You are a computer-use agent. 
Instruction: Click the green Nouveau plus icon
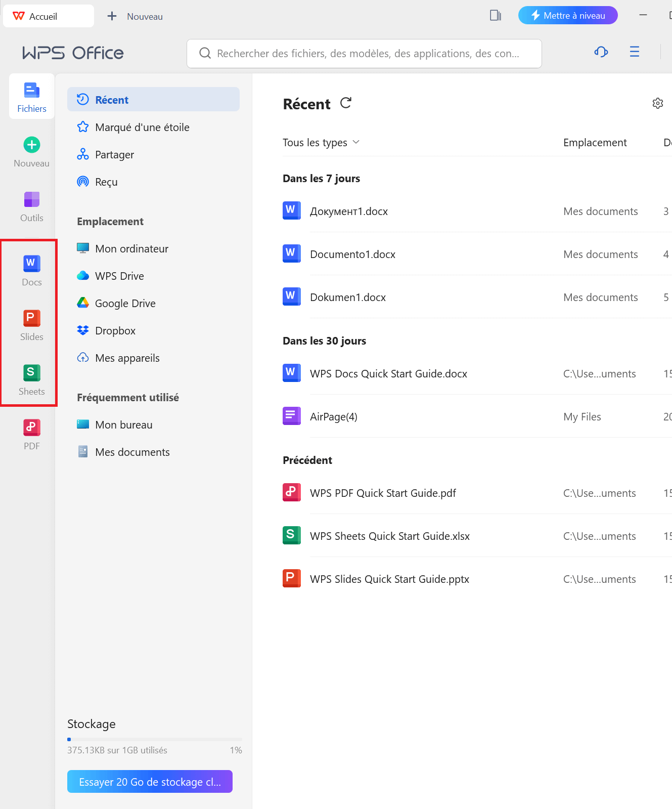[x=32, y=145]
